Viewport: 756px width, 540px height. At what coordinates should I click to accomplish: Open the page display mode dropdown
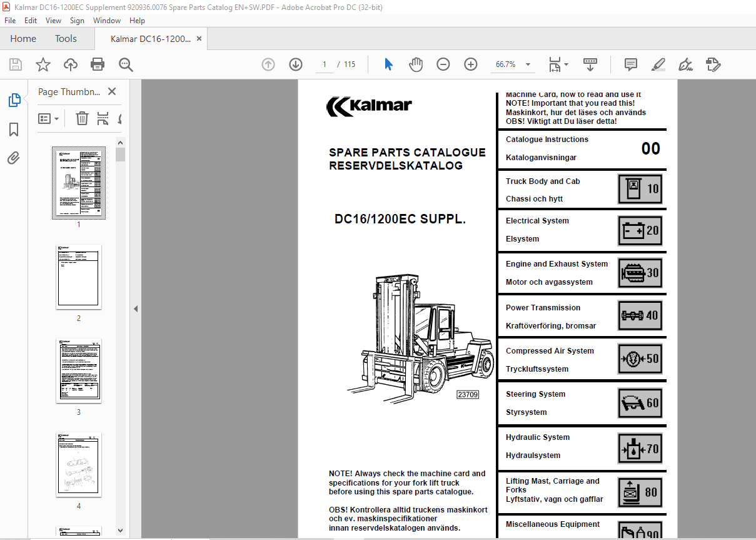tap(558, 64)
